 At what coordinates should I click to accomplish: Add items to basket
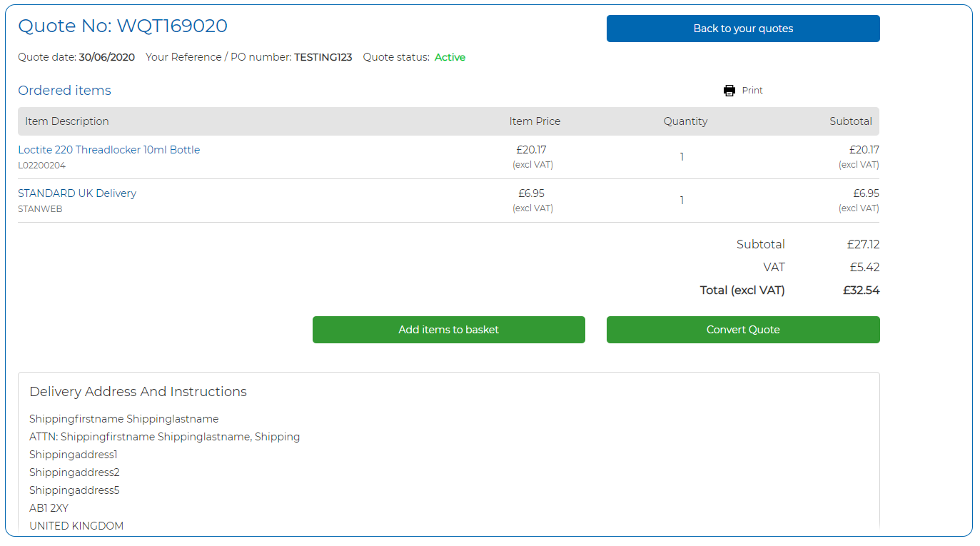click(x=449, y=330)
